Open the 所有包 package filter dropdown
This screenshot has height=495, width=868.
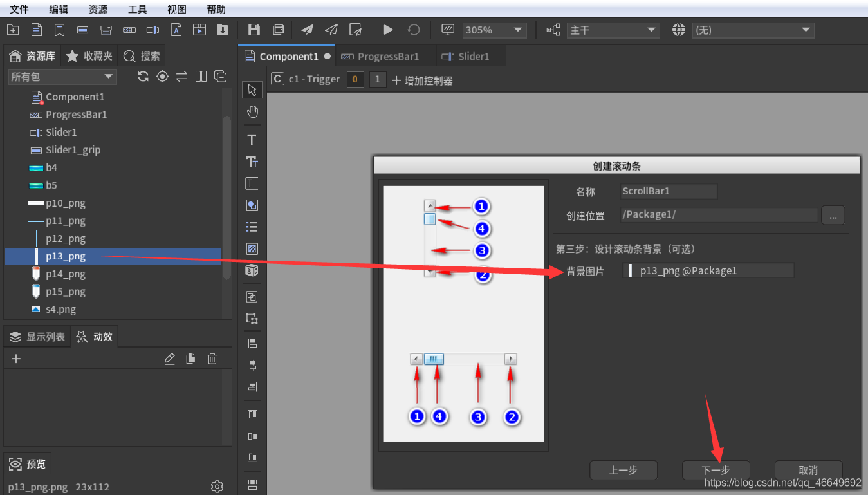62,77
